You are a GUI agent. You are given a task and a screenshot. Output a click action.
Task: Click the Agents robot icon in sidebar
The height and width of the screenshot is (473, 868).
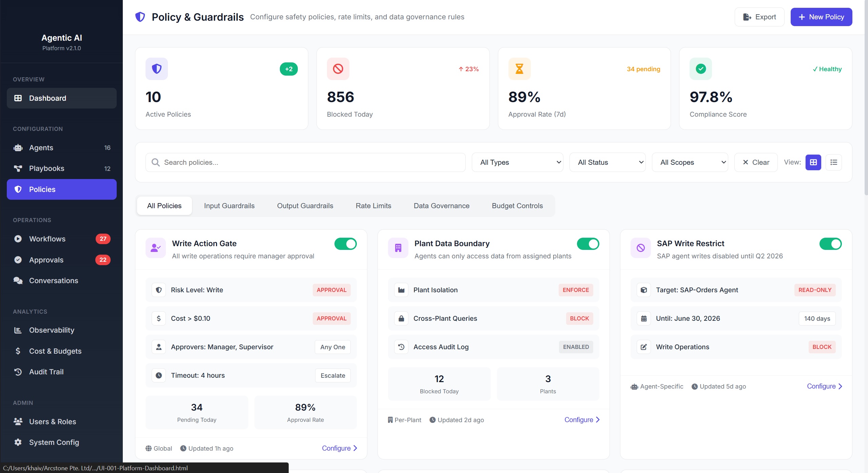pos(18,148)
